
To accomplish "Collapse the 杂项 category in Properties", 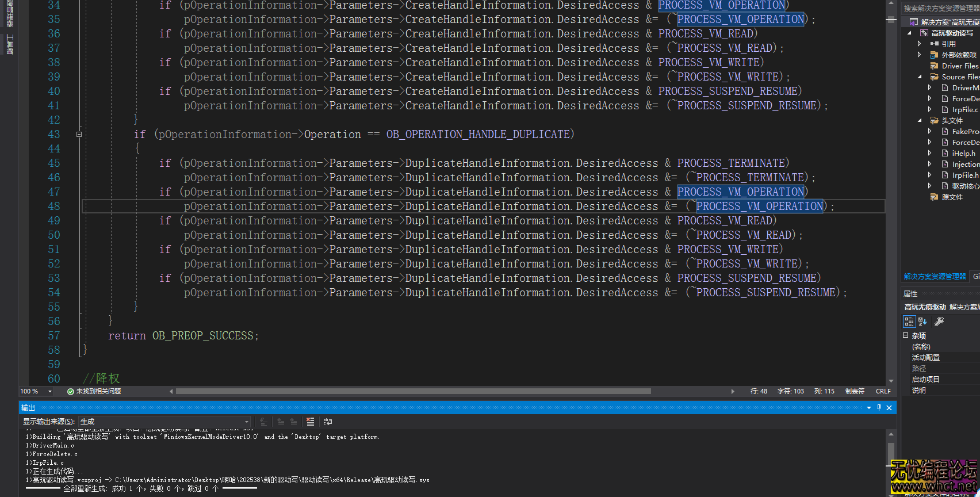I will [x=906, y=335].
